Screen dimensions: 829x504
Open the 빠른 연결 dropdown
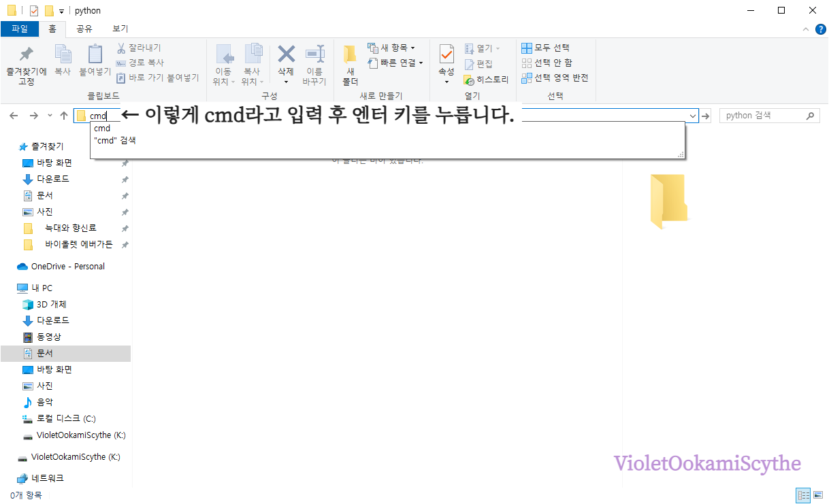395,63
